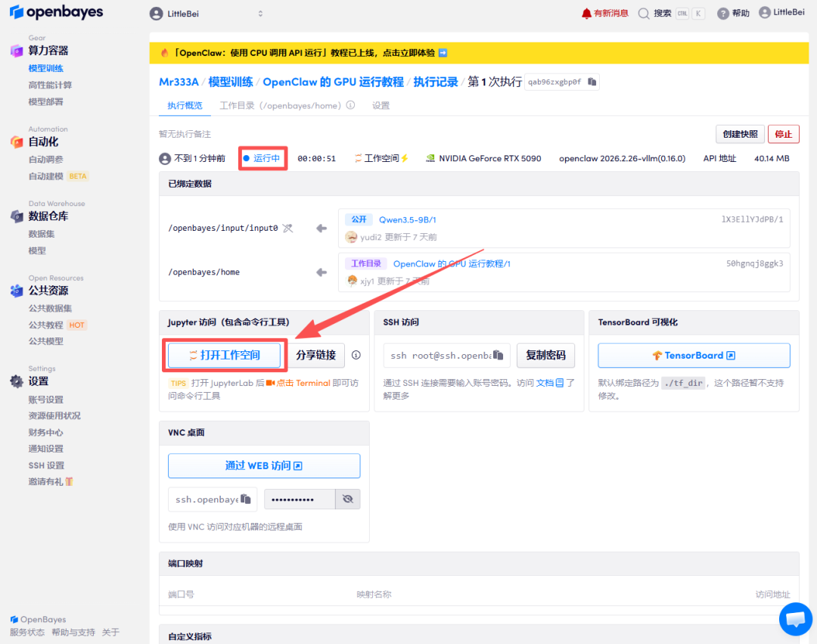817x644 pixels.
Task: Show info about working directory path
Action: [351, 105]
